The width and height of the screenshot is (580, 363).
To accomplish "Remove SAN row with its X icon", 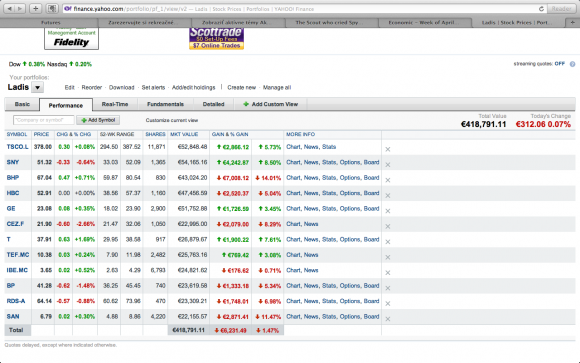I will click(388, 319).
